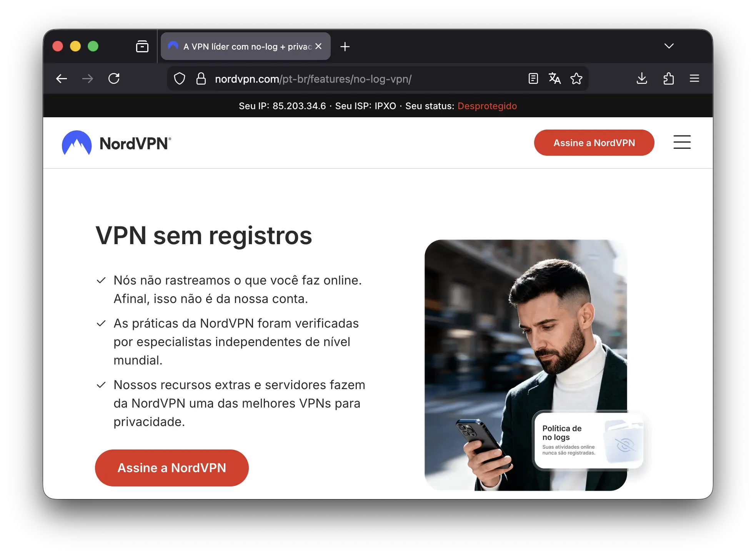This screenshot has width=756, height=556.
Task: Click the red 'Assine a NordVPN' header button
Action: click(x=594, y=143)
